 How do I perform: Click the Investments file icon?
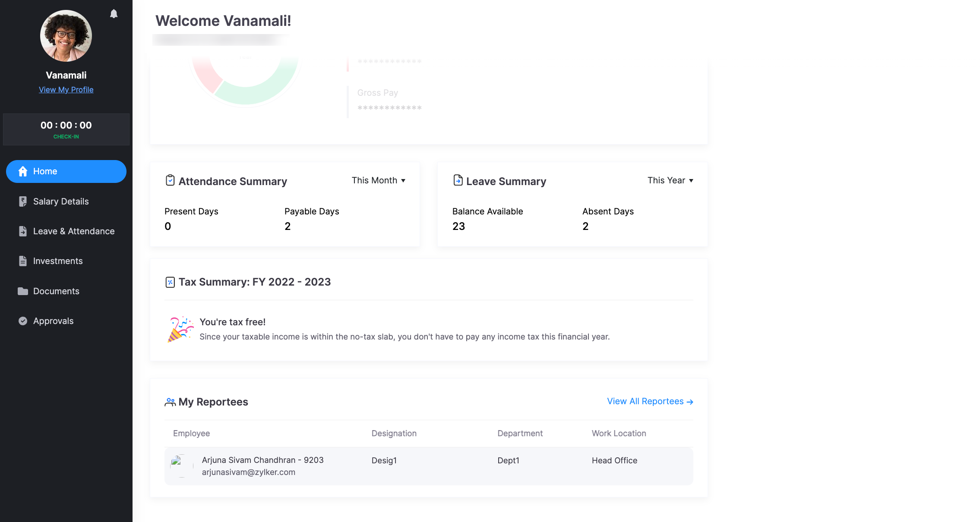pos(23,261)
